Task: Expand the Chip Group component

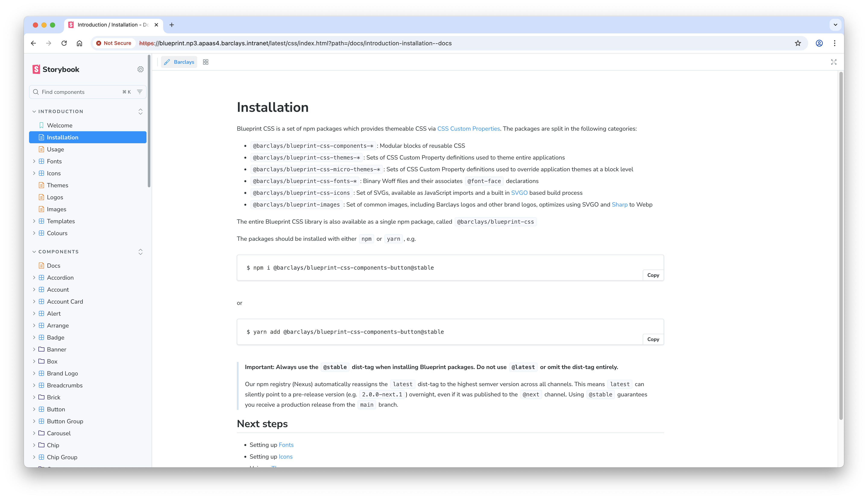Action: point(88,457)
